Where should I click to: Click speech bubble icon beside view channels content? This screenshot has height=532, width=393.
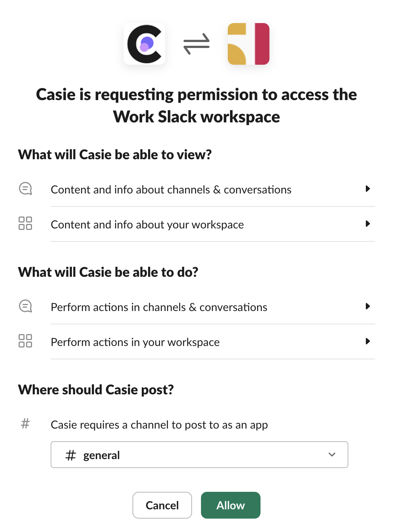[25, 189]
